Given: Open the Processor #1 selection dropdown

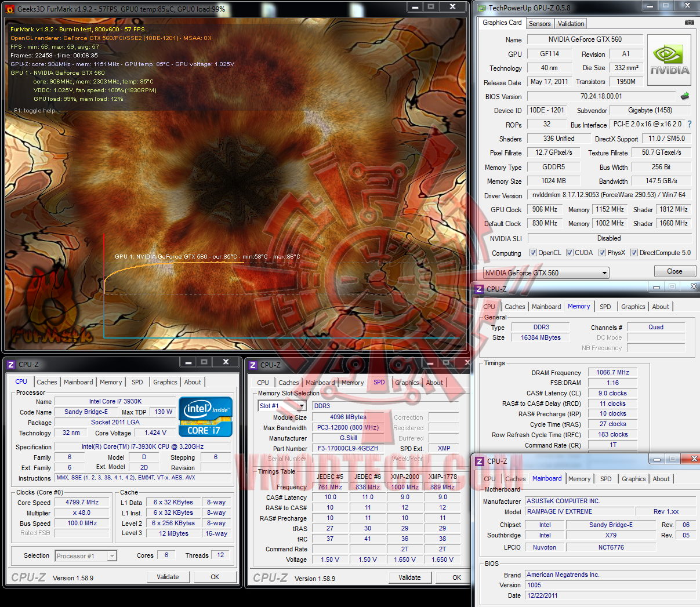Looking at the screenshot, I should tap(86, 556).
